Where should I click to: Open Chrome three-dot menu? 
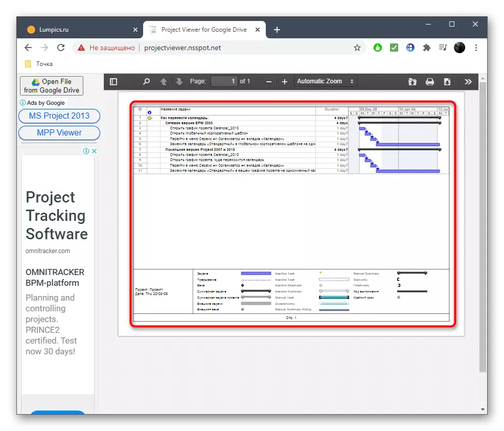point(476,48)
